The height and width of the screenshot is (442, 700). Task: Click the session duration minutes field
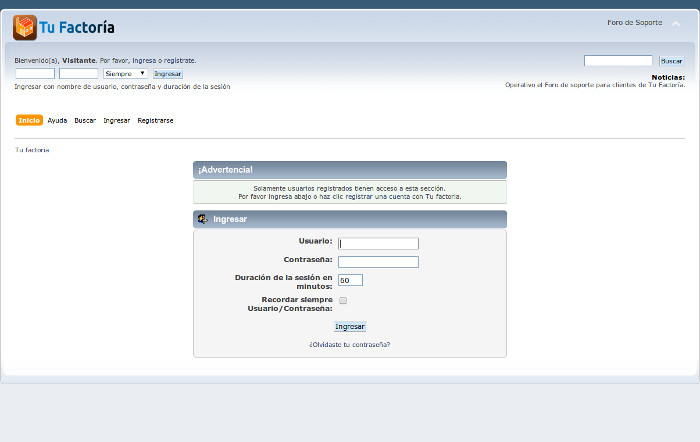pos(350,280)
